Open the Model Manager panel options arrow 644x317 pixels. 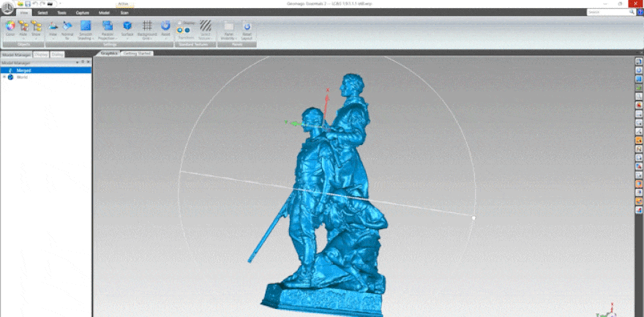coord(78,62)
